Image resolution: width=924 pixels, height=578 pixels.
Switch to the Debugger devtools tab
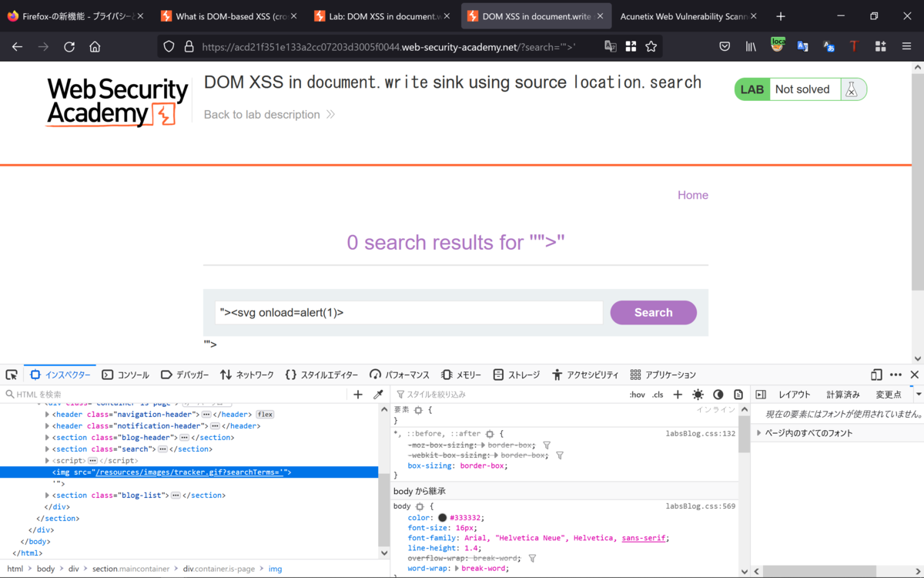pos(185,375)
